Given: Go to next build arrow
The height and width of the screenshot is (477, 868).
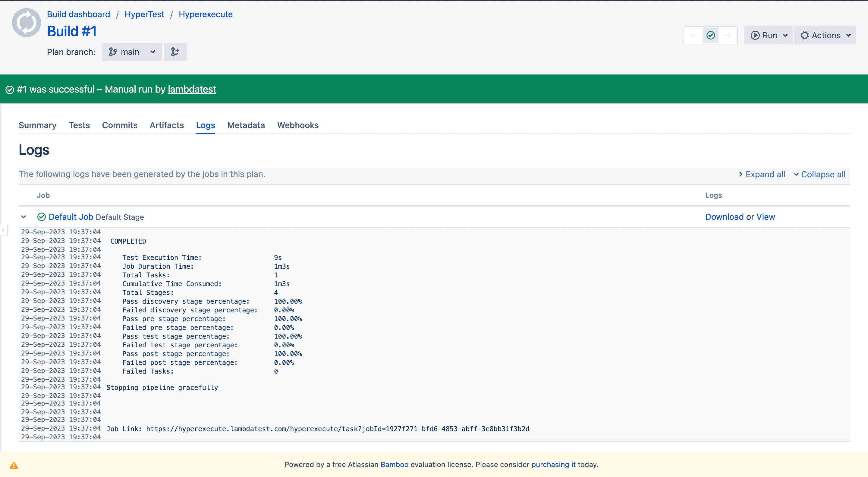Looking at the screenshot, I should click(728, 35).
